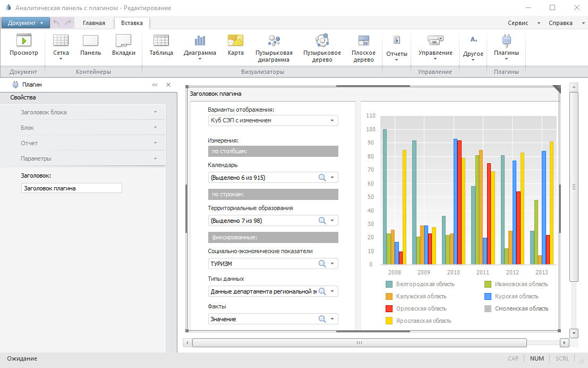The height and width of the screenshot is (368, 588).
Task: Open Территориальные образования dropdown arrow
Action: pyautogui.click(x=332, y=221)
